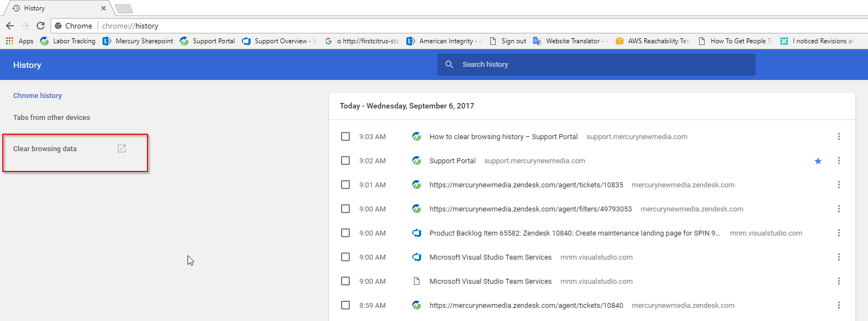Open three-dot menu for tickets/10840 entry
Screen dimensions: 868x321
[x=839, y=305]
